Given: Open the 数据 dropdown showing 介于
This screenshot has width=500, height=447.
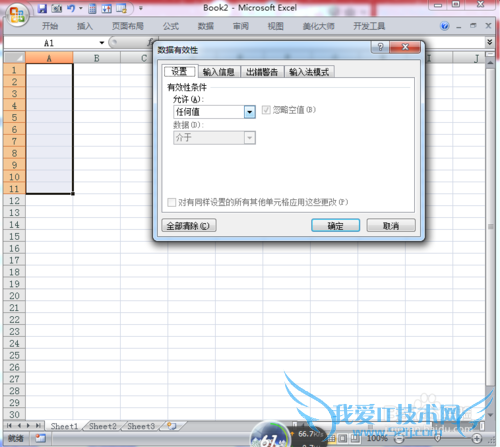Looking at the screenshot, I should 214,138.
